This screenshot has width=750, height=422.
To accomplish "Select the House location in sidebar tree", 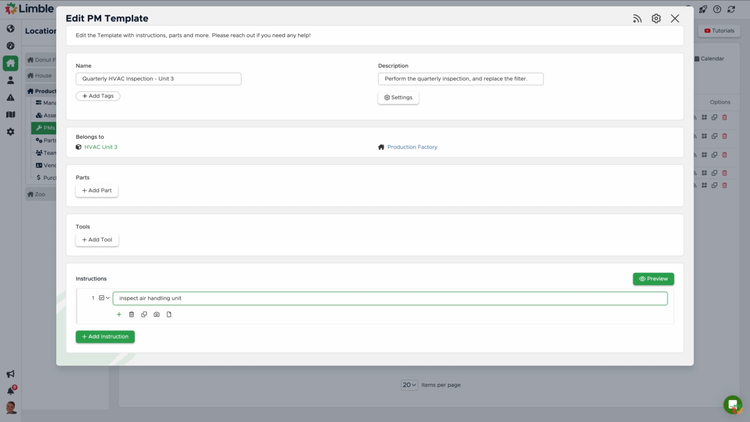I will click(40, 76).
